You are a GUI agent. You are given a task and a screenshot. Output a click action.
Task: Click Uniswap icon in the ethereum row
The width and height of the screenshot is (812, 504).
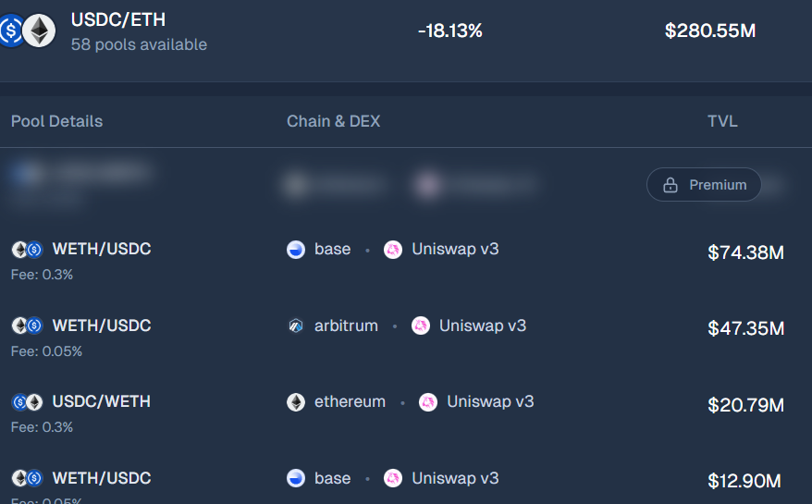pyautogui.click(x=428, y=402)
